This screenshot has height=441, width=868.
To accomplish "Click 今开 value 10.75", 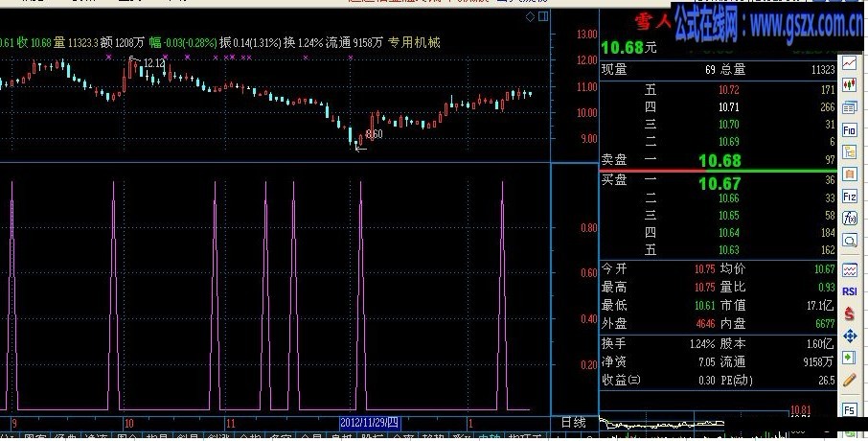I will pyautogui.click(x=705, y=269).
